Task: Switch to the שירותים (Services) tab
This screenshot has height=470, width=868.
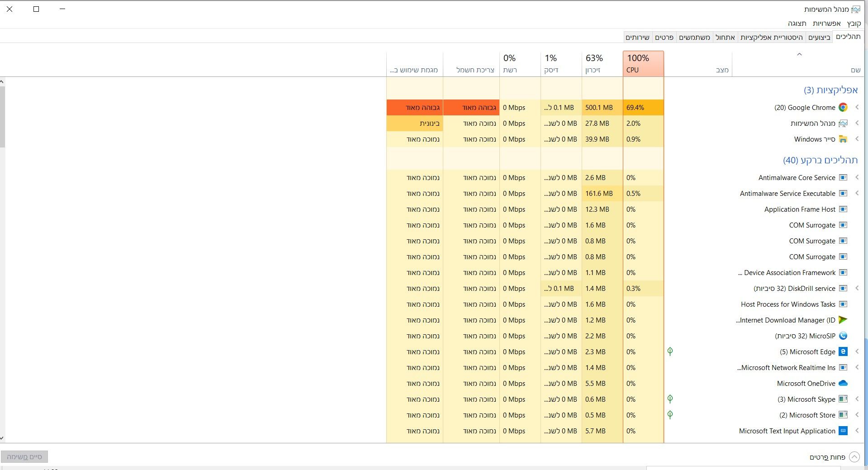Action: pyautogui.click(x=637, y=37)
